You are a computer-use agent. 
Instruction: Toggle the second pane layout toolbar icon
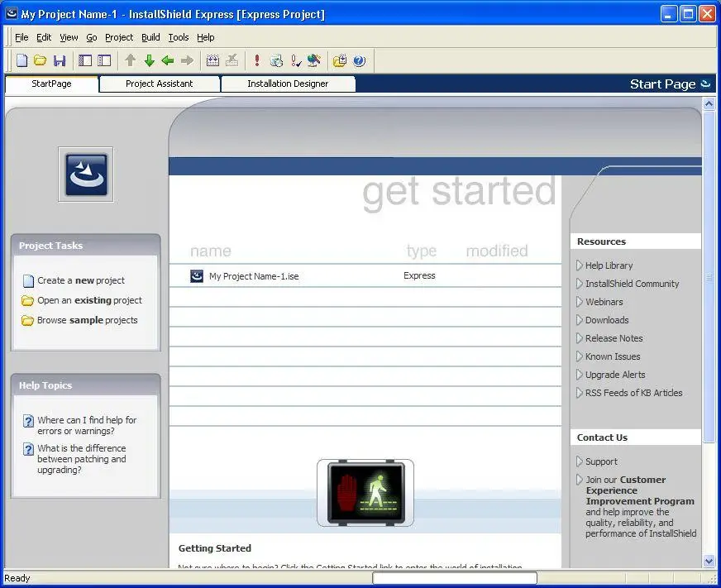point(104,60)
